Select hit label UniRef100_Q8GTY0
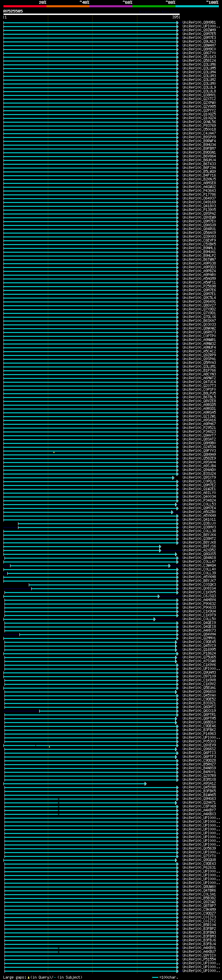The width and height of the screenshot is (222, 980). click(x=199, y=53)
